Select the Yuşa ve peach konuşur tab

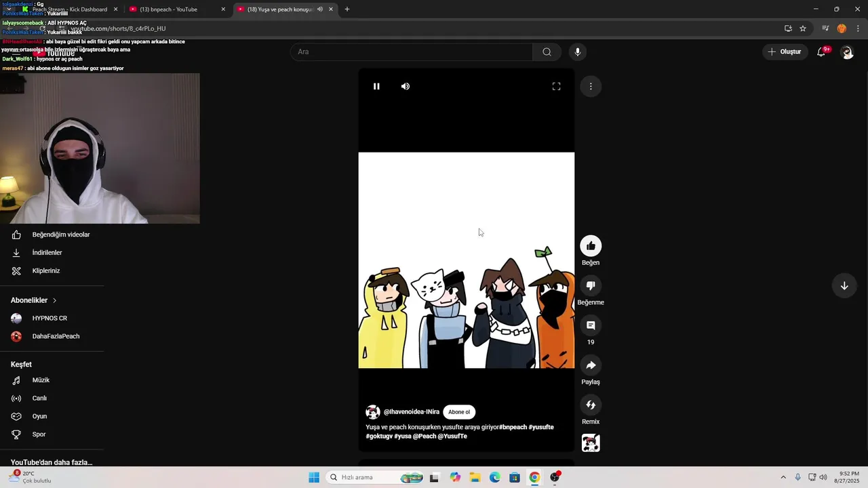(279, 9)
